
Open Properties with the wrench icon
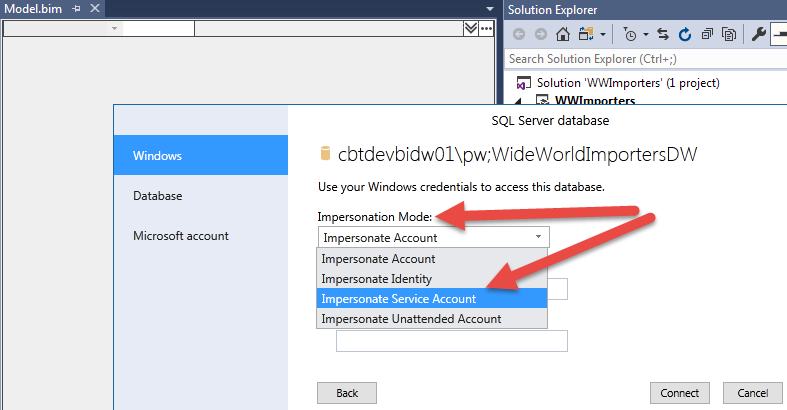[x=758, y=34]
